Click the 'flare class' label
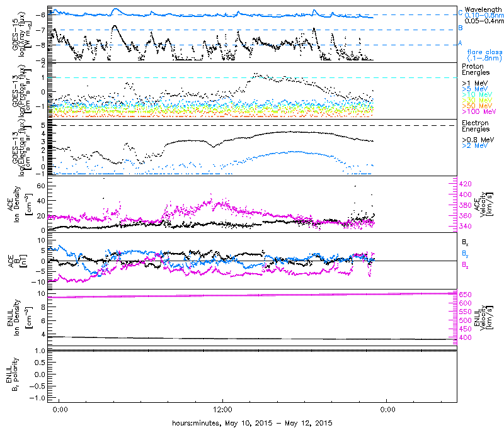Viewport: 504px width, 428px height. (x=484, y=52)
